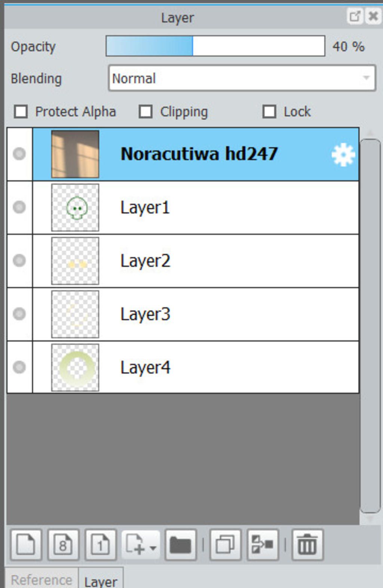
Task: Merge layer down icon
Action: pyautogui.click(x=263, y=545)
